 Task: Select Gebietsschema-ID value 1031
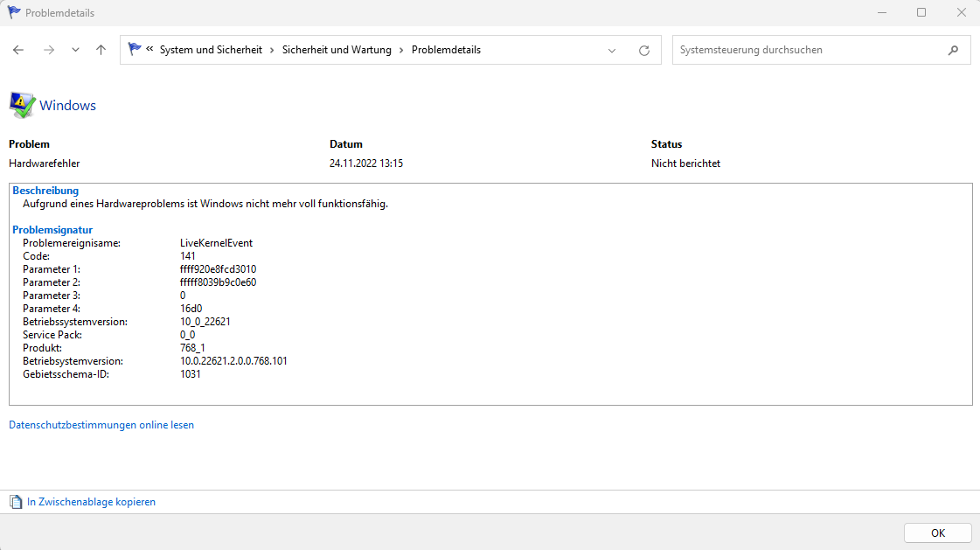(191, 374)
